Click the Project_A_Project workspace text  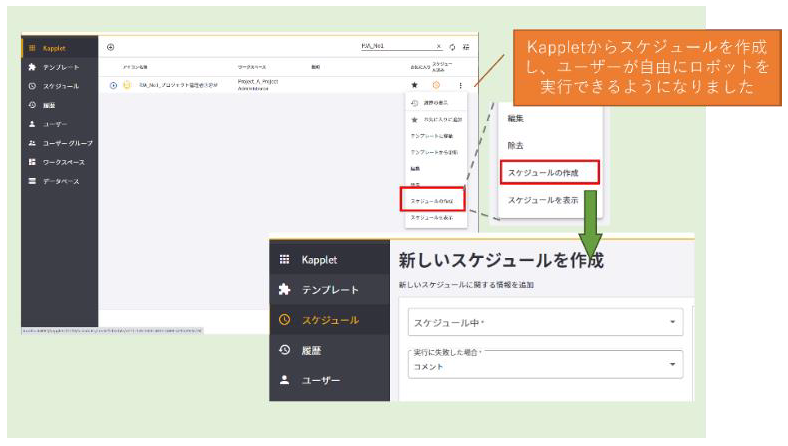[x=258, y=84]
